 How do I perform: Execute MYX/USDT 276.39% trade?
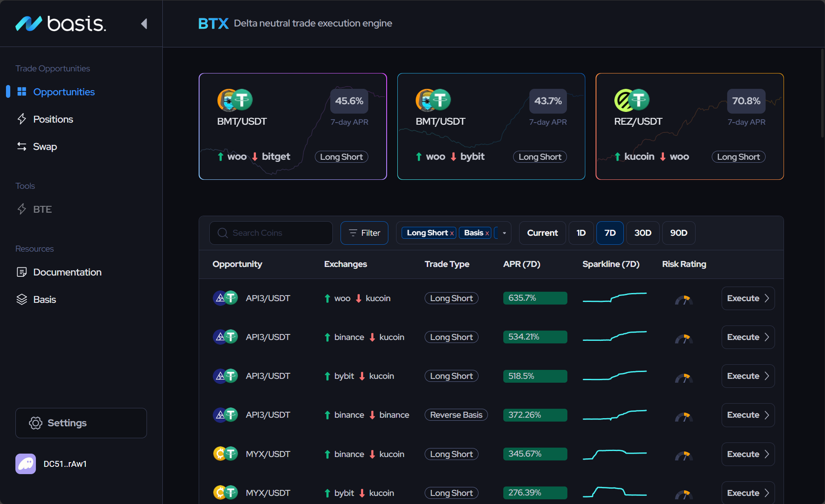coord(748,493)
